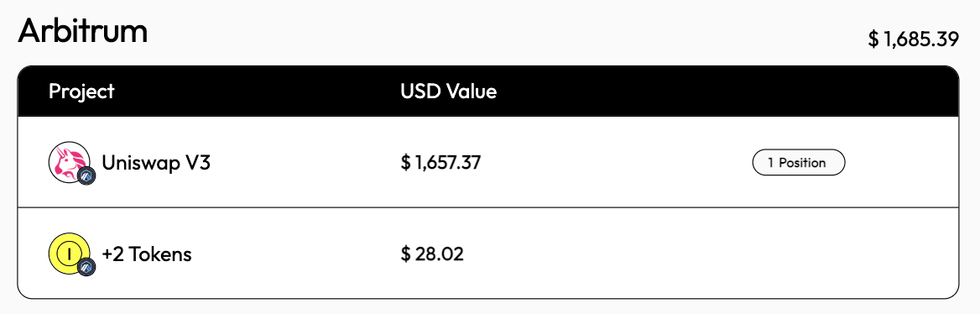The height and width of the screenshot is (314, 980).
Task: Click the Arbitrum total $ 1,685.39
Action: click(x=913, y=39)
